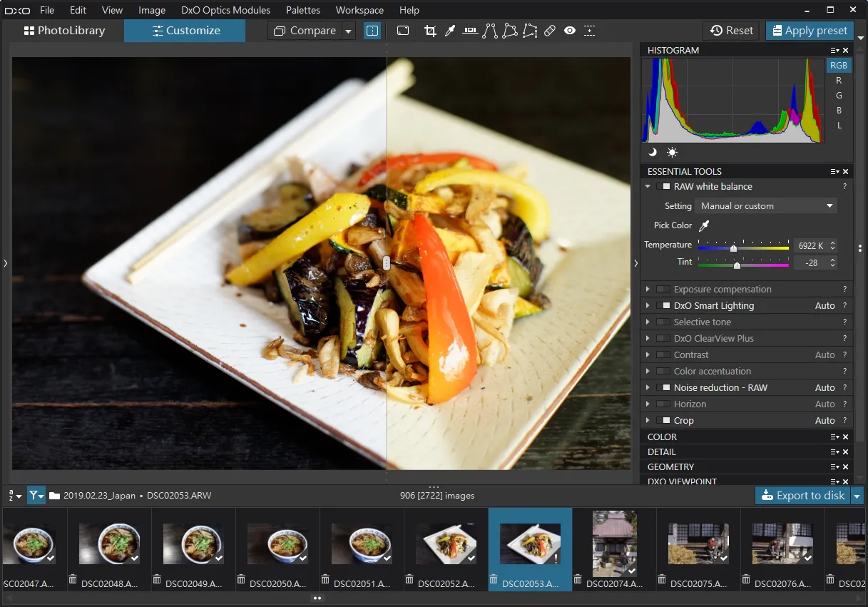Click the Pick Color eyedropper
Viewport: 868px width, 607px height.
[x=704, y=225]
